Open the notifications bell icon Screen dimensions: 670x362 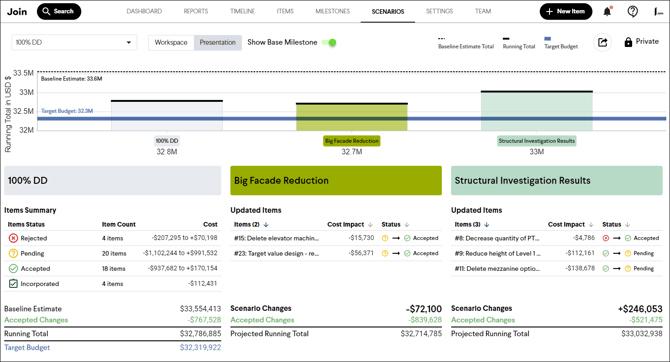pos(607,12)
